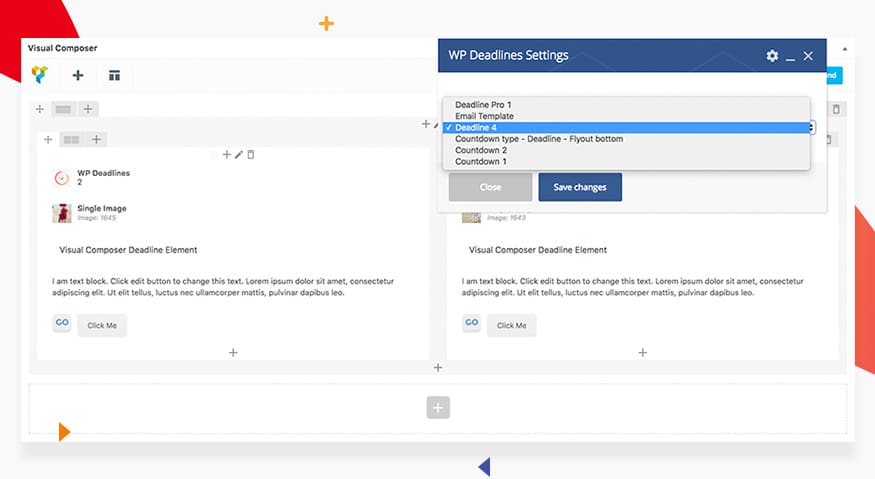Click the Visual Composer panel title
This screenshot has height=479, width=875.
[62, 48]
